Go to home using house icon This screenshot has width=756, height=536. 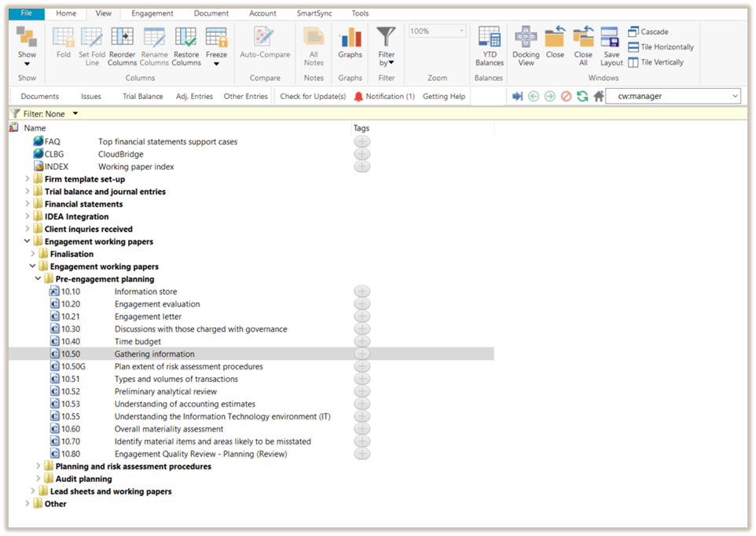pyautogui.click(x=599, y=96)
